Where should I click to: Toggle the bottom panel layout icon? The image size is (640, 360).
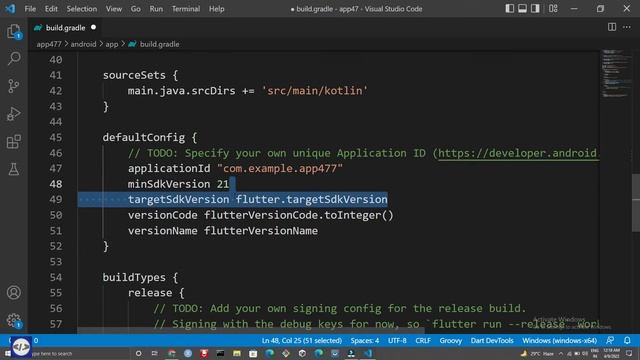pos(522,9)
